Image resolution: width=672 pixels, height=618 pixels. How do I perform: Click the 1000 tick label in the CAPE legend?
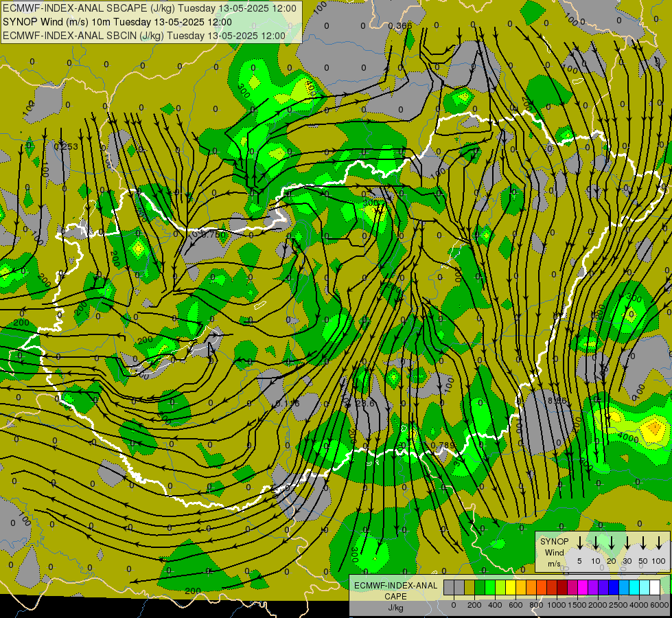click(557, 605)
